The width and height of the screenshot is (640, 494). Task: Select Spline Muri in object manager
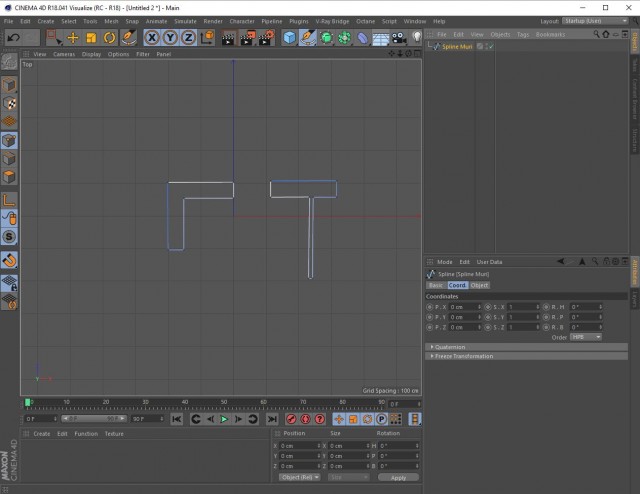click(457, 47)
